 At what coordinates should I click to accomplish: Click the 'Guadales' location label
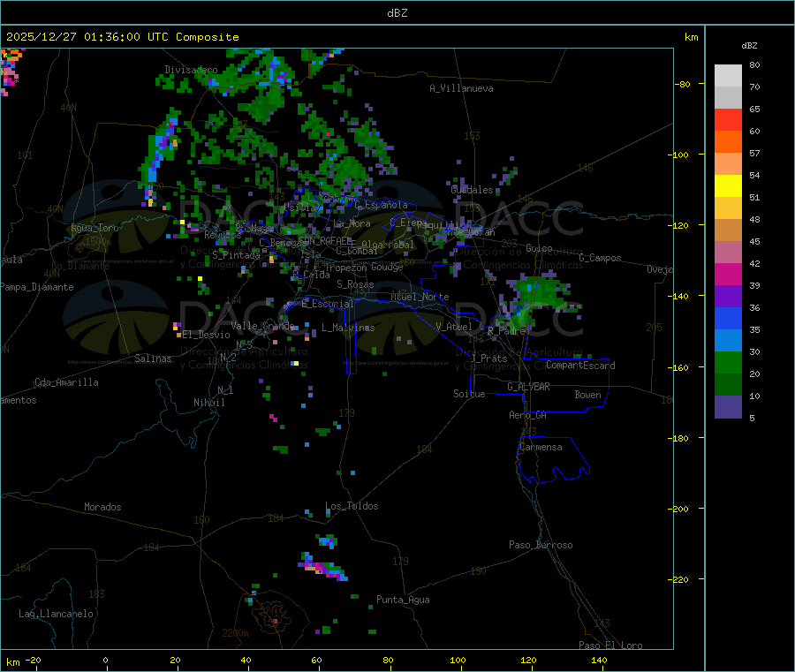[472, 190]
